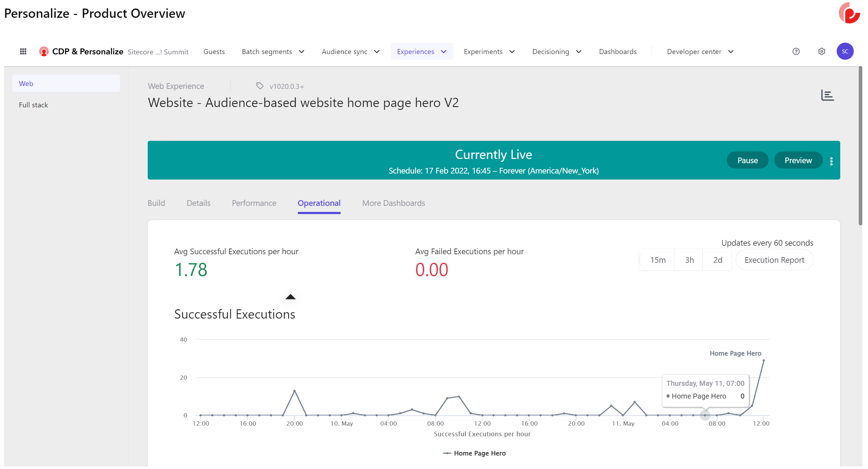Pause the live experience
The height and width of the screenshot is (469, 868).
pyautogui.click(x=747, y=160)
